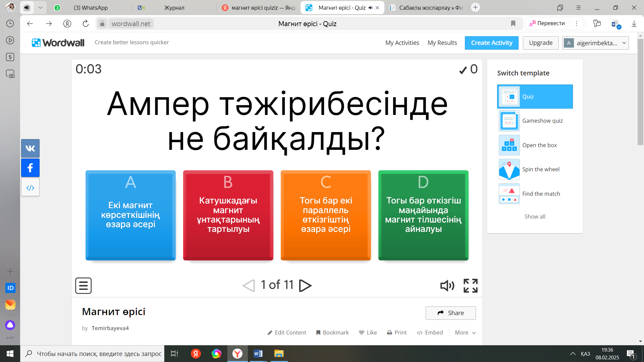Open the quiz hamburger menu icon
Image resolution: width=644 pixels, height=362 pixels.
83,286
